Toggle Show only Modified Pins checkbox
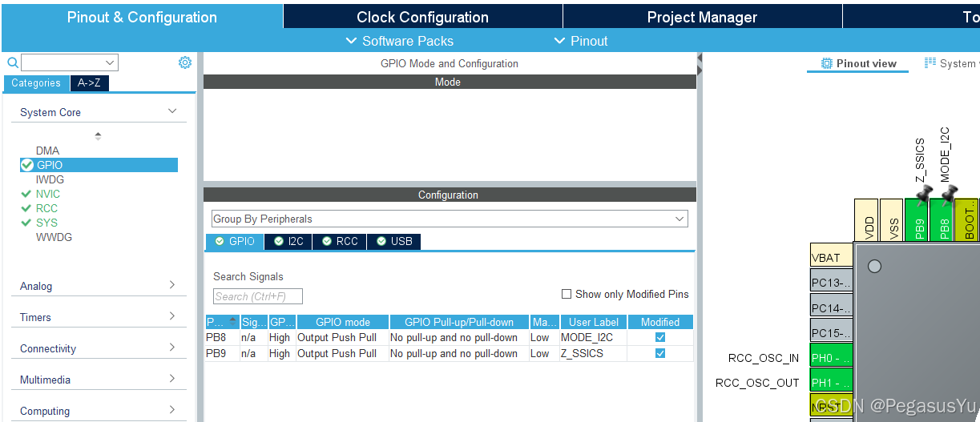Image resolution: width=980 pixels, height=422 pixels. (x=567, y=294)
